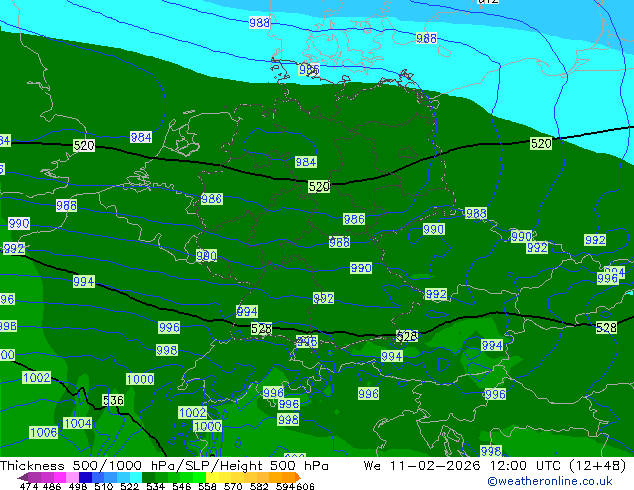
Task: Click the cyan legend swatch beside 522
Action: pyautogui.click(x=136, y=477)
